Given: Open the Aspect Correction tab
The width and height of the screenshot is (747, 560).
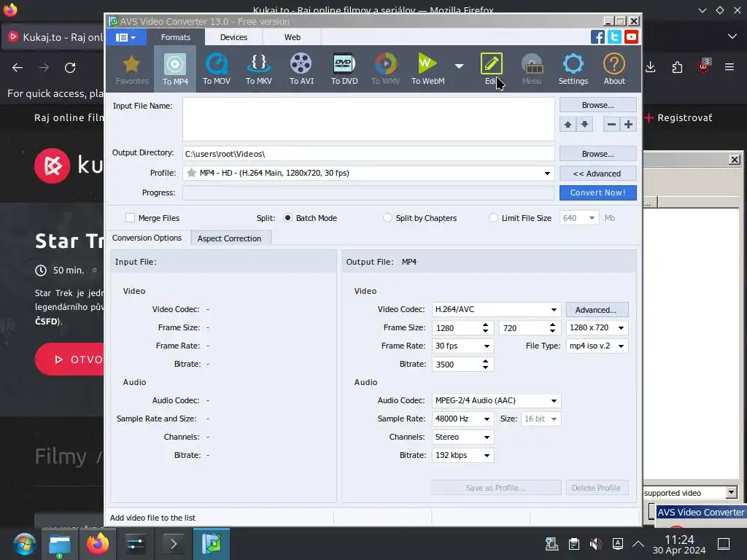Looking at the screenshot, I should coord(229,238).
